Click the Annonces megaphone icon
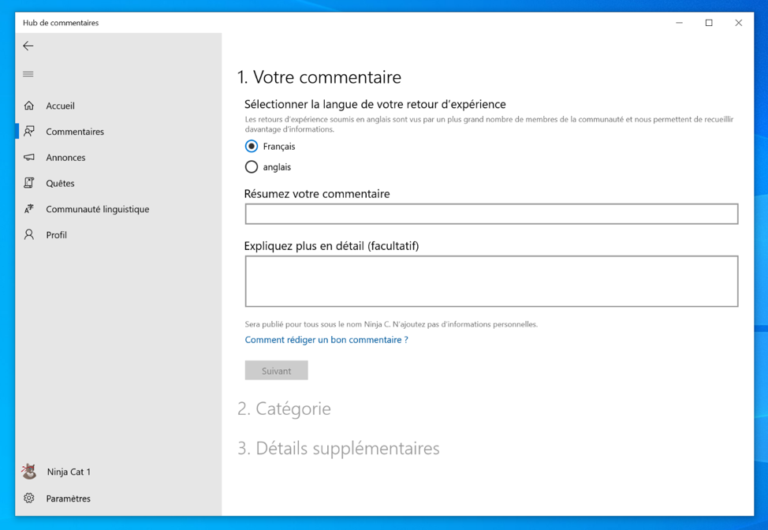768x530 pixels. pyautogui.click(x=29, y=158)
